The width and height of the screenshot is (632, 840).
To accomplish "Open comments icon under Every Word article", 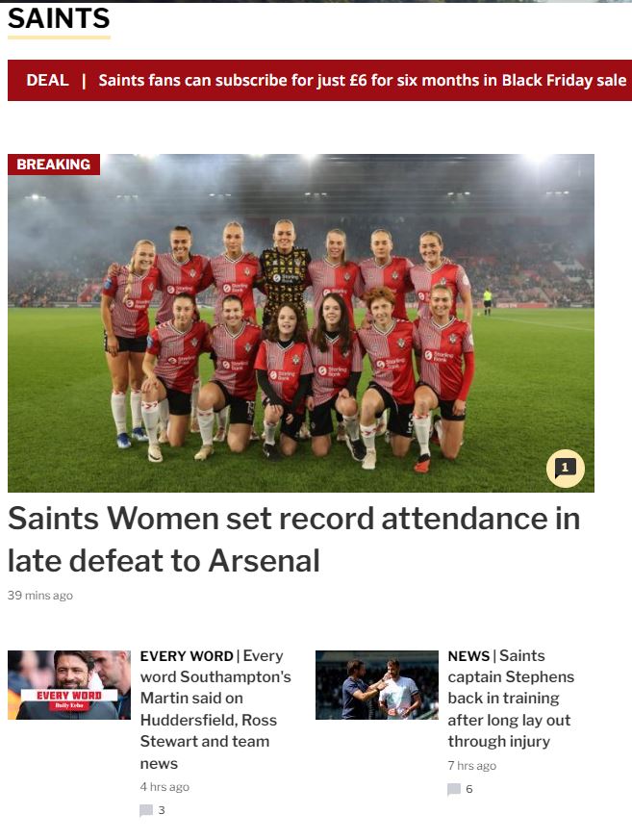I will pyautogui.click(x=145, y=810).
